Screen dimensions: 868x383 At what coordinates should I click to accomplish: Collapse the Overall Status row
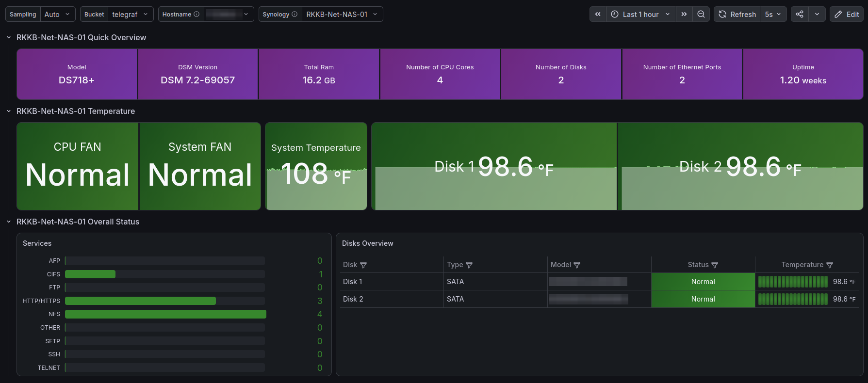coord(9,222)
